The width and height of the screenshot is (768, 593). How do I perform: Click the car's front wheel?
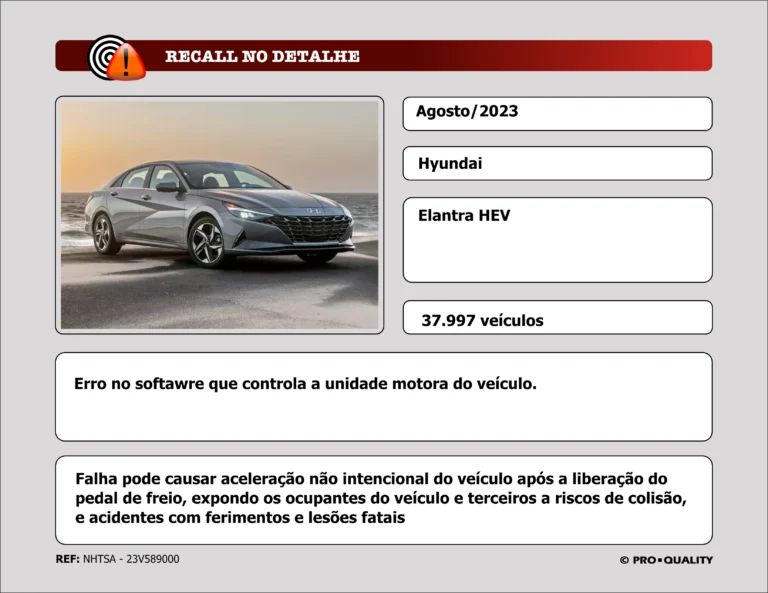tap(208, 243)
